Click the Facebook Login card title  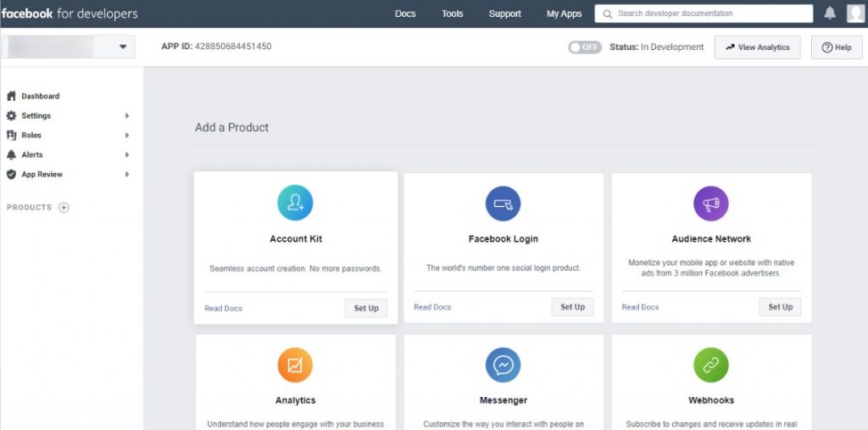pos(504,239)
